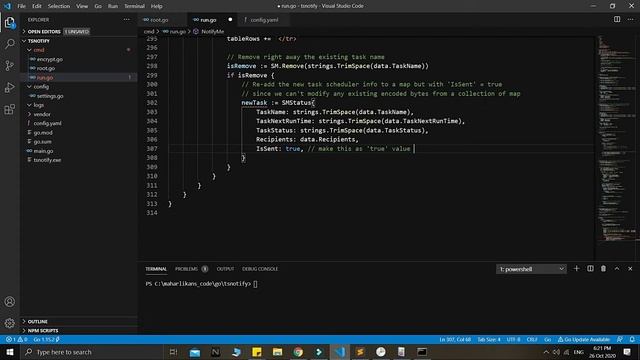Screen dimensions: 640x360
Task: Collapse the config folder
Action: [41, 87]
